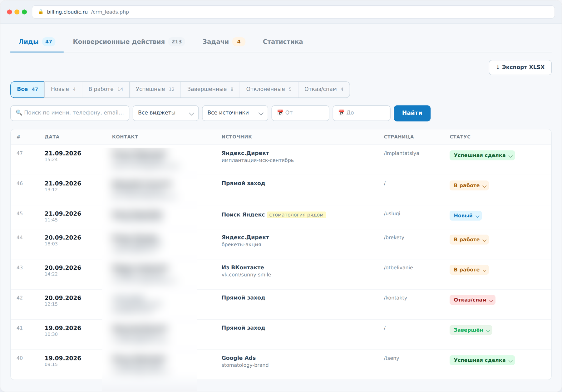This screenshot has height=392, width=562.
Task: Click the брекеты-акция campaign text
Action: coord(241,244)
